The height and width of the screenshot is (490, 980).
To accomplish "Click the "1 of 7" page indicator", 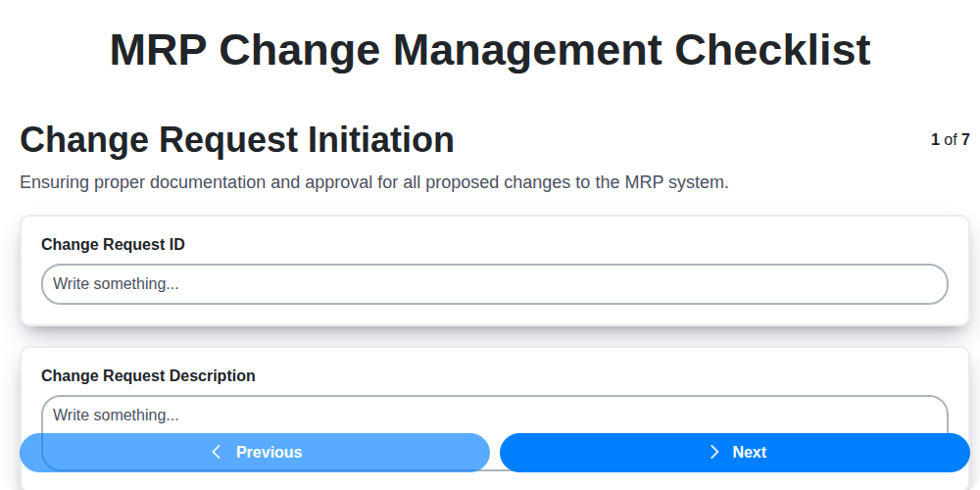I will [950, 139].
